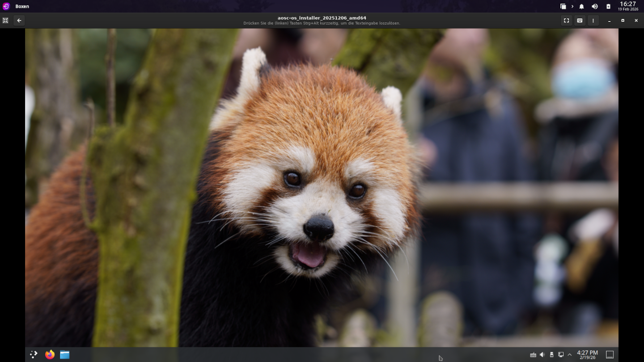Click the Boxes app icon in header
This screenshot has width=644, height=362.
(x=5, y=21)
